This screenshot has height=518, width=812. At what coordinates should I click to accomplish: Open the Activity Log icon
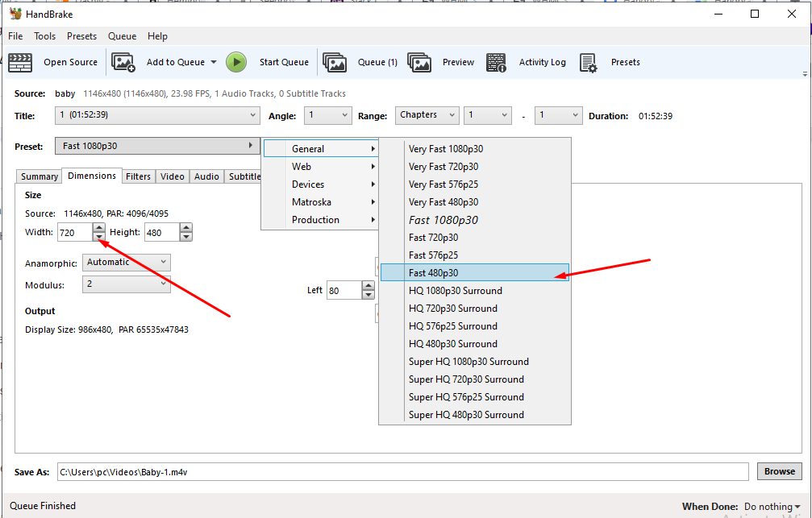(497, 63)
